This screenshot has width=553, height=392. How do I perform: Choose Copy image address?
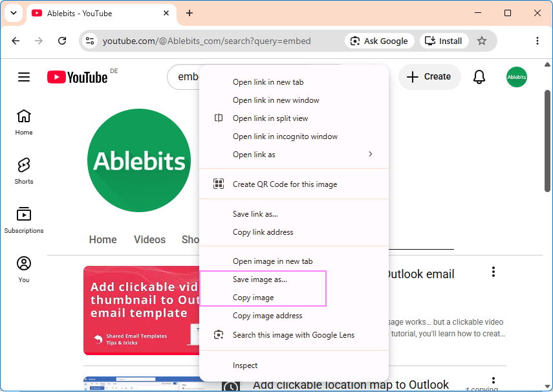tap(294, 316)
